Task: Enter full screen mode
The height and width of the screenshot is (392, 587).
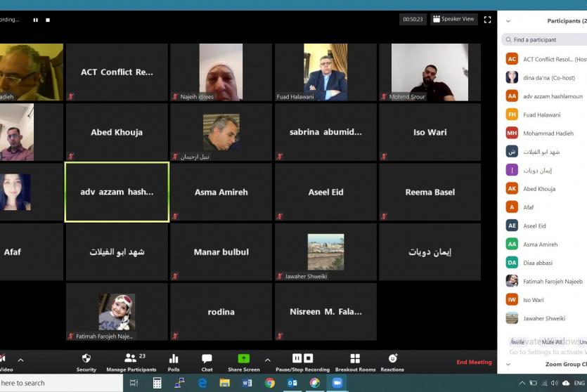Action: click(x=487, y=20)
